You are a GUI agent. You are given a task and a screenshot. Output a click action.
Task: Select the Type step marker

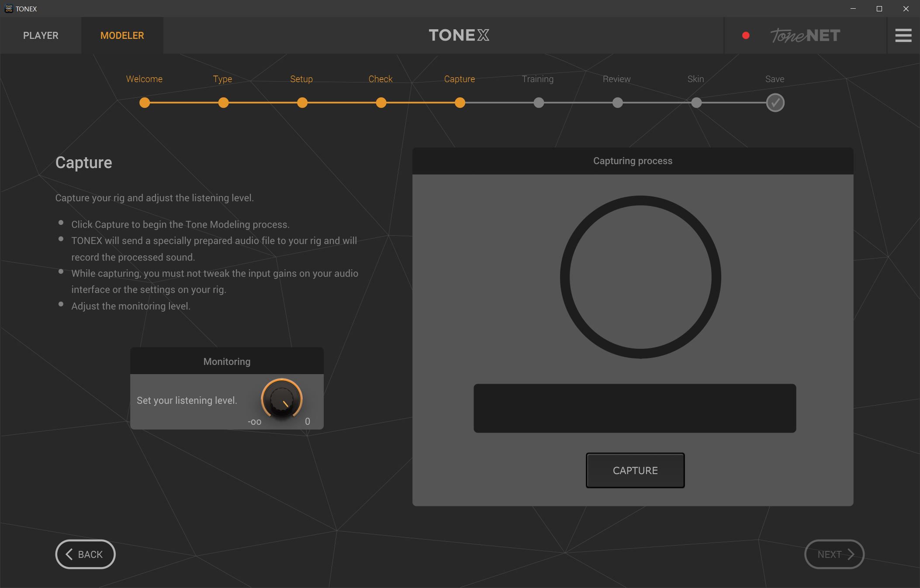223,103
